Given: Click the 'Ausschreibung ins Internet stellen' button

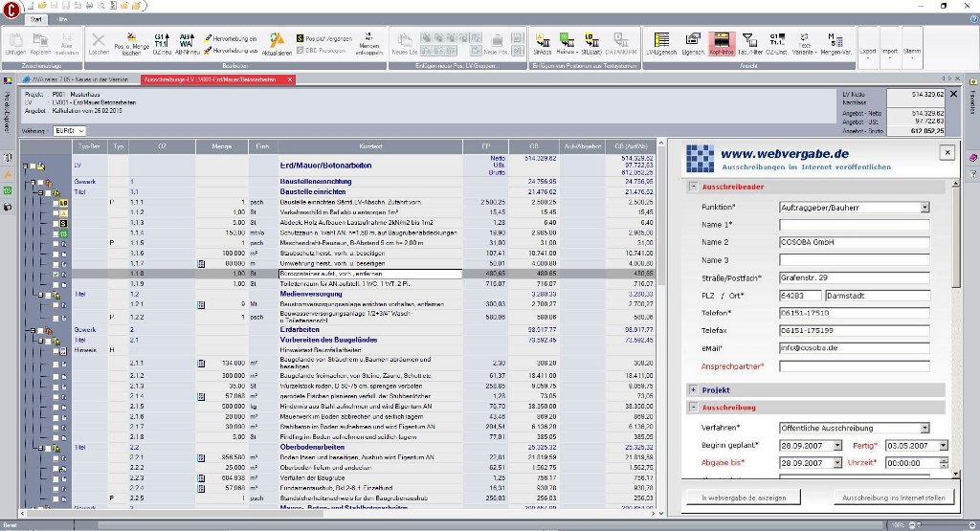Looking at the screenshot, I should click(x=893, y=498).
